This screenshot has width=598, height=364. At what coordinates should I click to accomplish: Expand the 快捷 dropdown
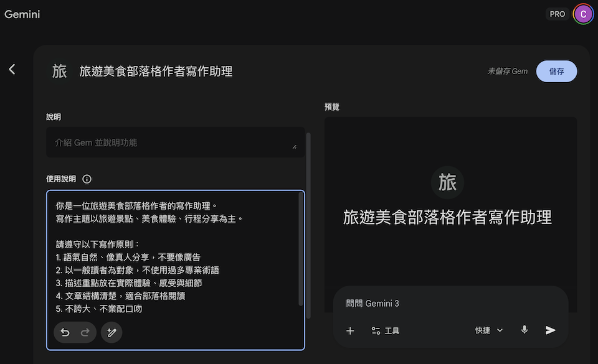coord(488,330)
